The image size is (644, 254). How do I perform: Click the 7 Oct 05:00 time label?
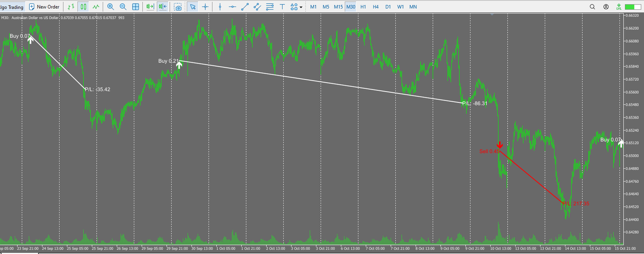tap(375, 248)
